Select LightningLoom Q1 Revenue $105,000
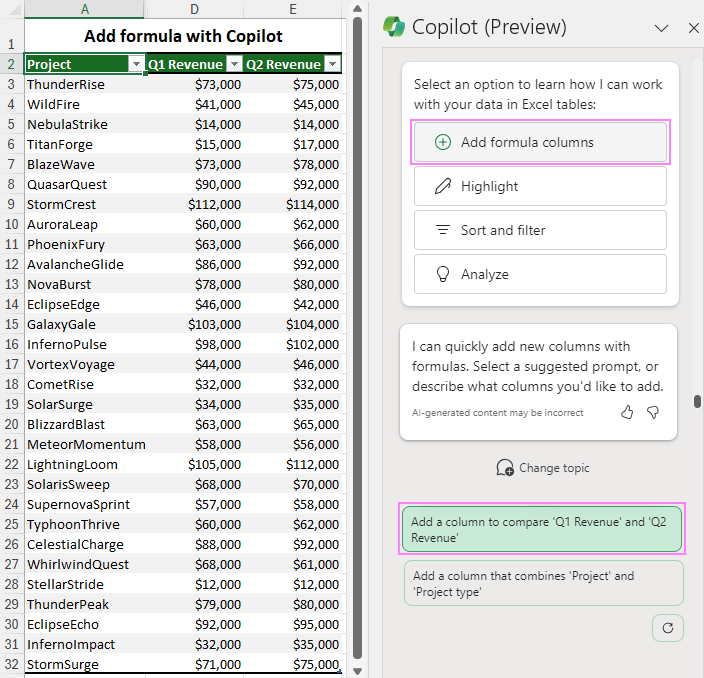Image resolution: width=704 pixels, height=678 pixels. click(x=194, y=464)
